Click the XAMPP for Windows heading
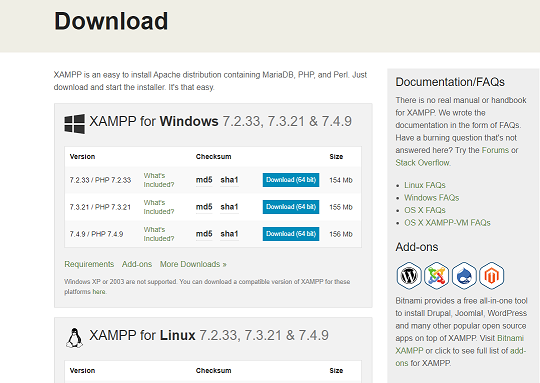This screenshot has height=383, width=540. click(x=220, y=121)
